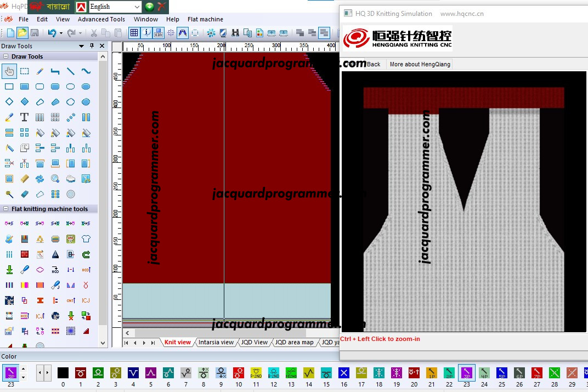The image size is (588, 392).
Task: Click the snowflake pattern toolbar icon
Action: coord(211,33)
